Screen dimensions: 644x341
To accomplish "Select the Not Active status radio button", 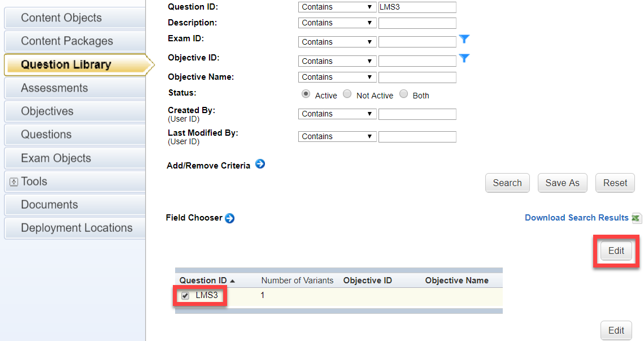I will click(x=347, y=94).
